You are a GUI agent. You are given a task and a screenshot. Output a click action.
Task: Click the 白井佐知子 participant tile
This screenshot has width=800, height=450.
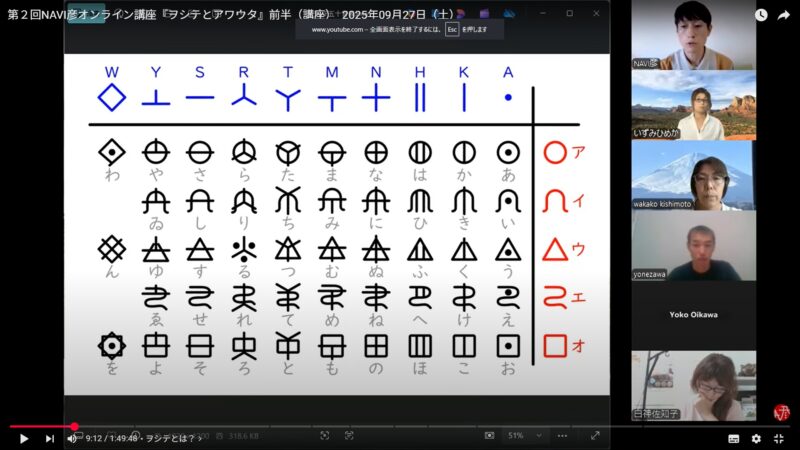click(x=693, y=386)
